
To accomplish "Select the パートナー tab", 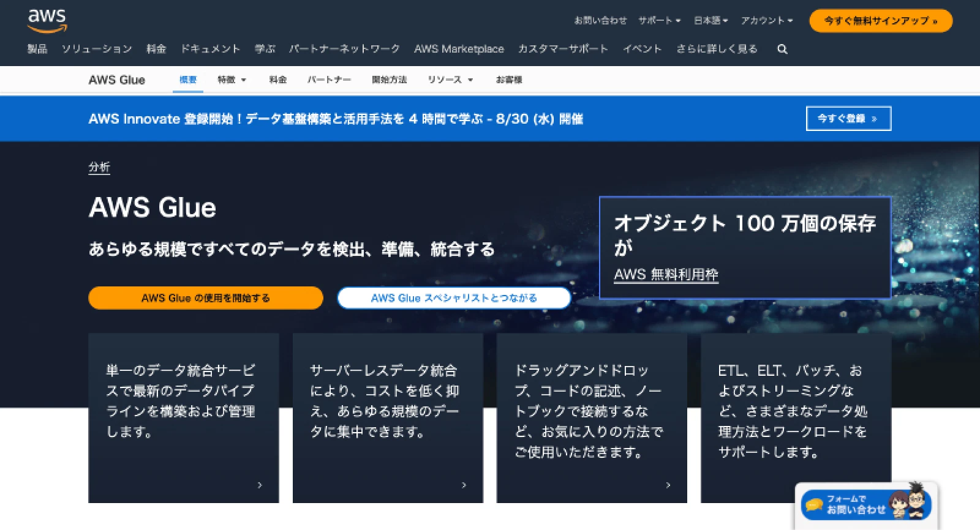I will [x=329, y=80].
